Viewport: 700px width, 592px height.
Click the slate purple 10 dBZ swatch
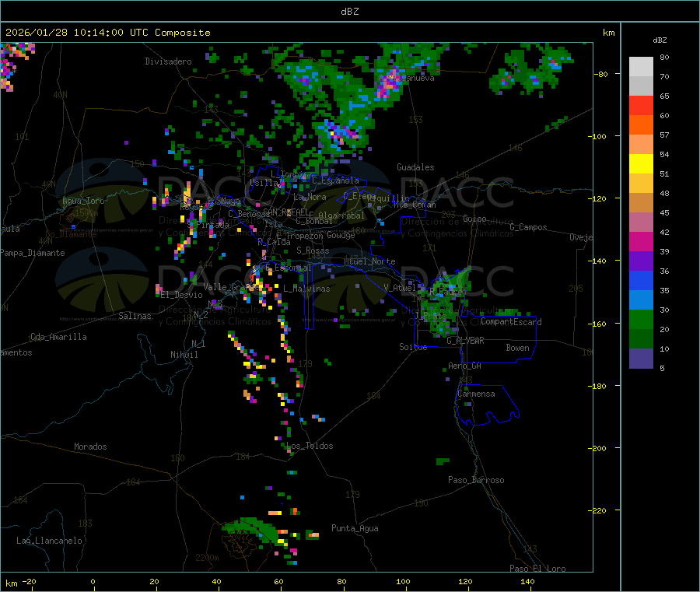(x=641, y=359)
